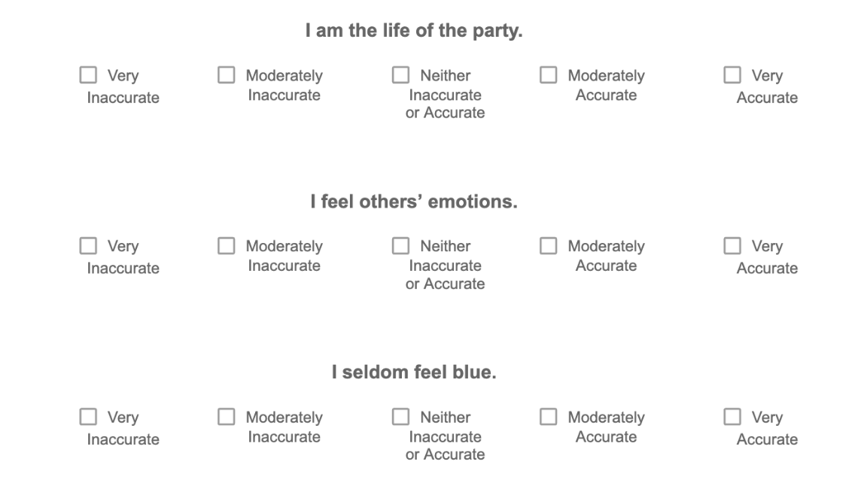Viewport: 861px width, 504px height.
Task: Check 'Very Inaccurate' for feel others' emotions
Action: (89, 246)
